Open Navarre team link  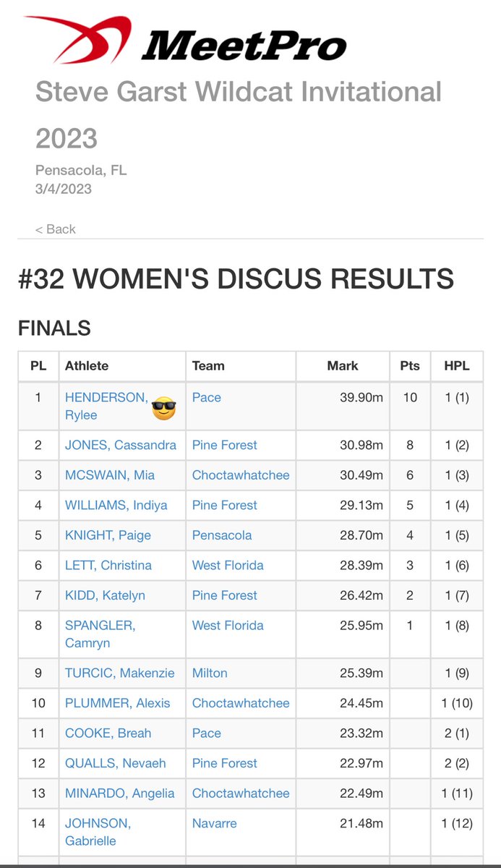(x=215, y=823)
